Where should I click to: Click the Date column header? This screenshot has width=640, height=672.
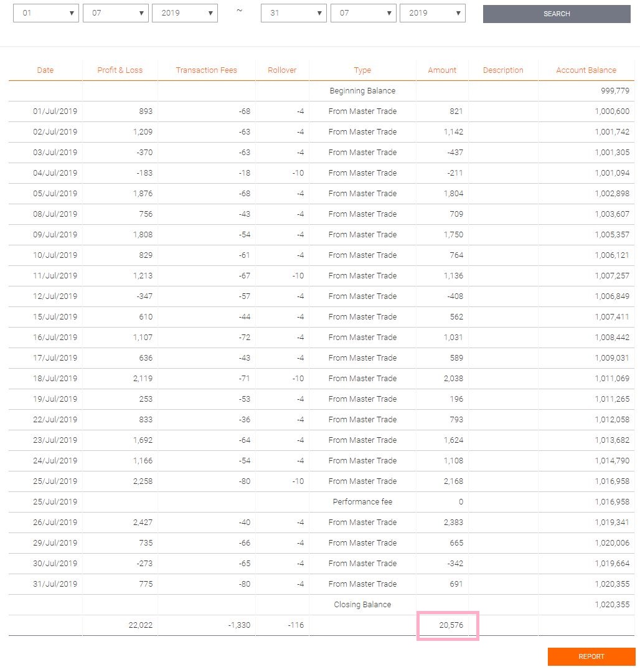[x=45, y=70]
